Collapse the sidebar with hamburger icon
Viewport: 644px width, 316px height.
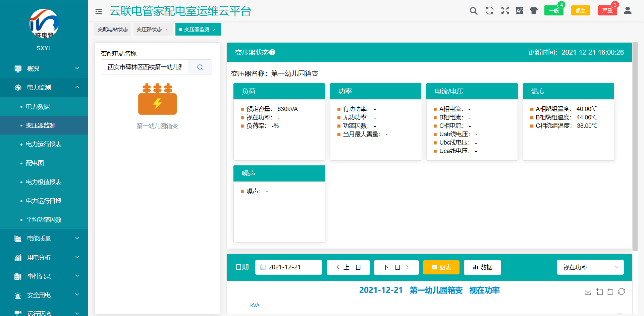click(x=99, y=11)
